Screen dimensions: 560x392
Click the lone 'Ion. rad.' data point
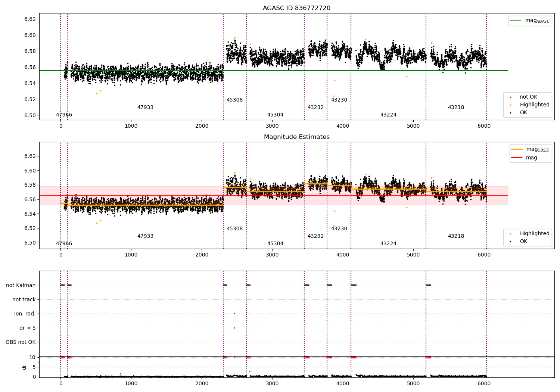(234, 314)
